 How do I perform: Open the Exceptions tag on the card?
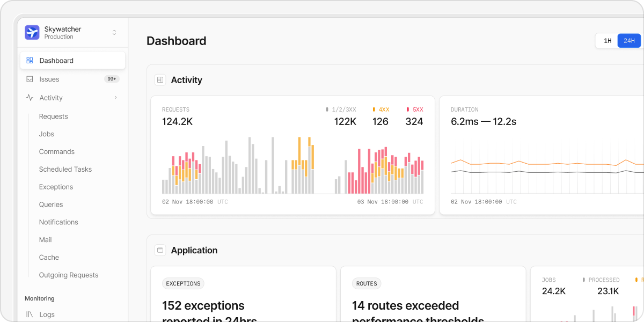183,284
